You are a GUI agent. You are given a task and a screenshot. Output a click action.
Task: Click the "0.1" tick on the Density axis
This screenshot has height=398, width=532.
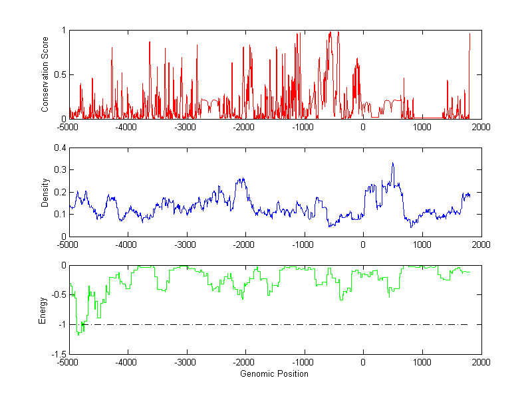(x=59, y=215)
